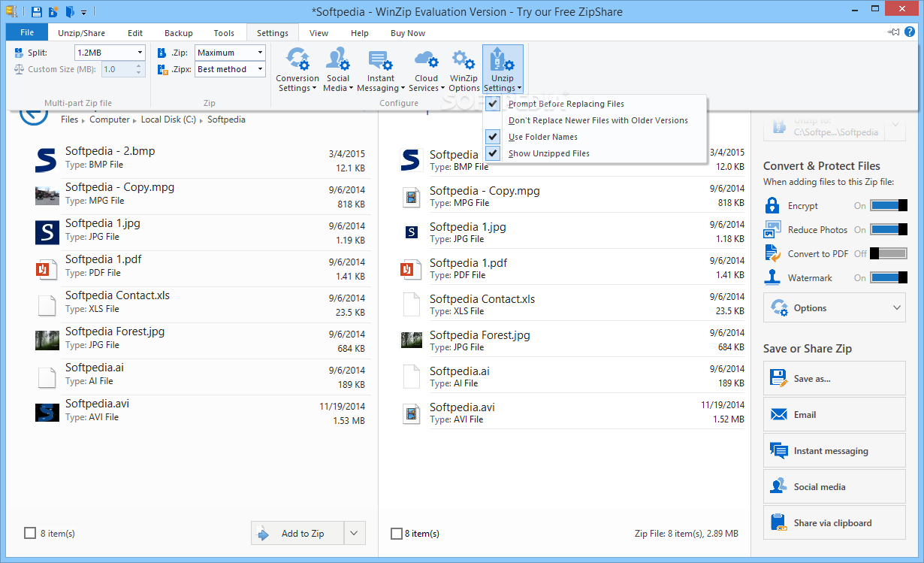The image size is (924, 563).
Task: Check the left pane 8 item(s) select-all checkbox
Action: pos(30,533)
